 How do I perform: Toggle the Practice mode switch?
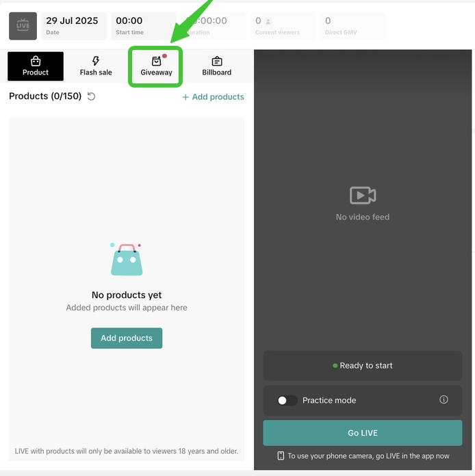(287, 400)
